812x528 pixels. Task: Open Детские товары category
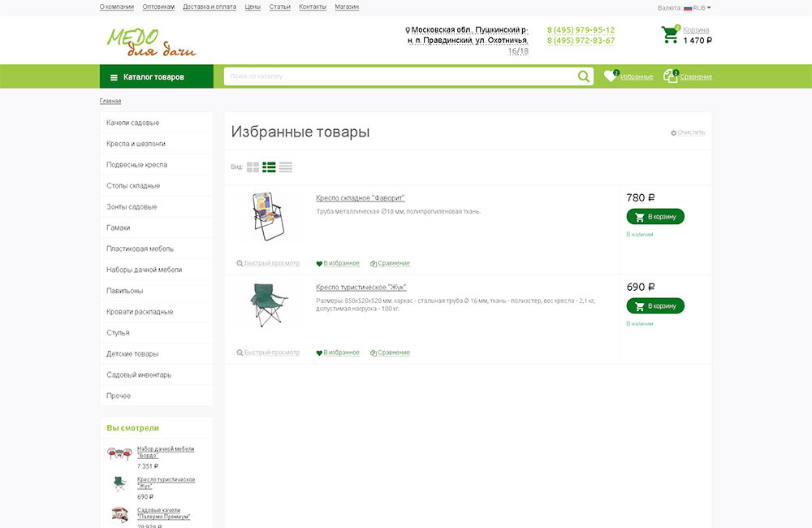(157, 353)
